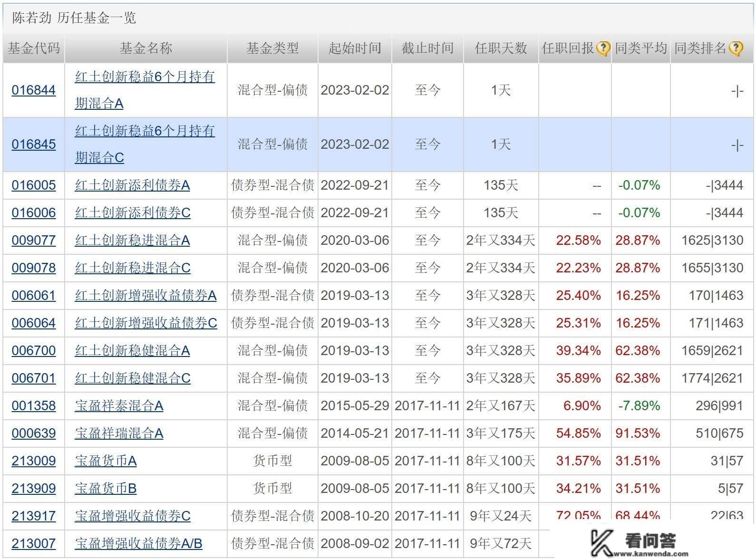The height and width of the screenshot is (559, 756).
Task: Open 宝盈货币B fund link
Action: 106,489
